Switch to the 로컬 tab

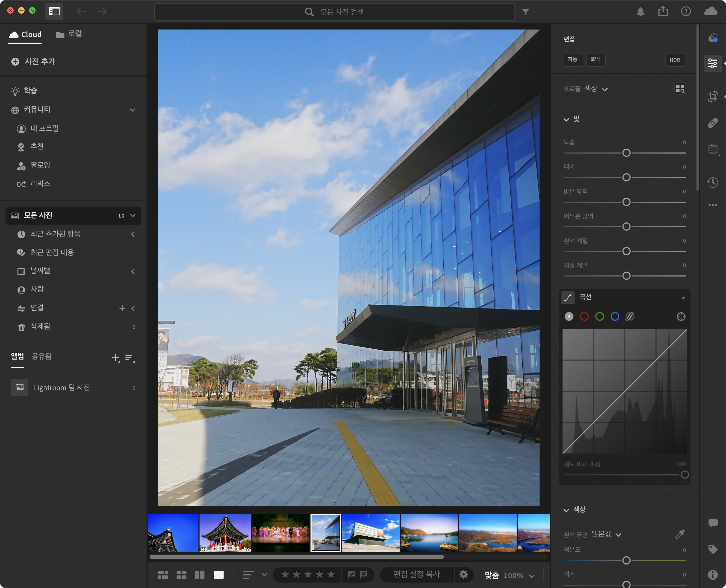(69, 34)
